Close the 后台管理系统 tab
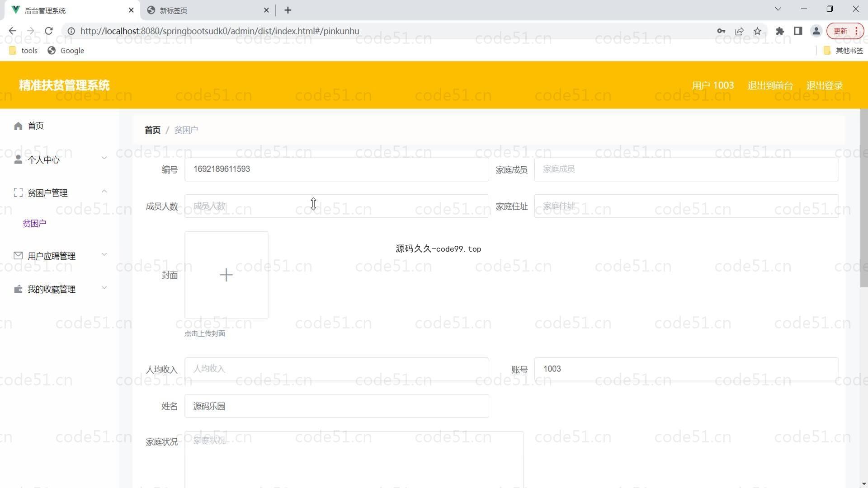This screenshot has width=868, height=488. 131,10
